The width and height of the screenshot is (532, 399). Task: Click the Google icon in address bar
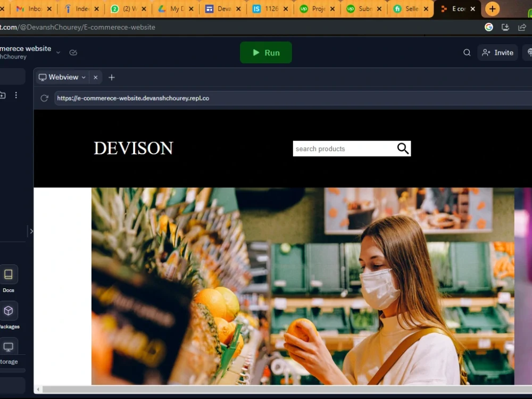[x=488, y=27]
